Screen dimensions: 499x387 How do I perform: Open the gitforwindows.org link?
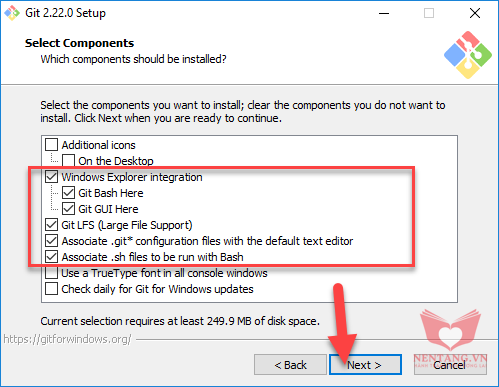pos(67,339)
